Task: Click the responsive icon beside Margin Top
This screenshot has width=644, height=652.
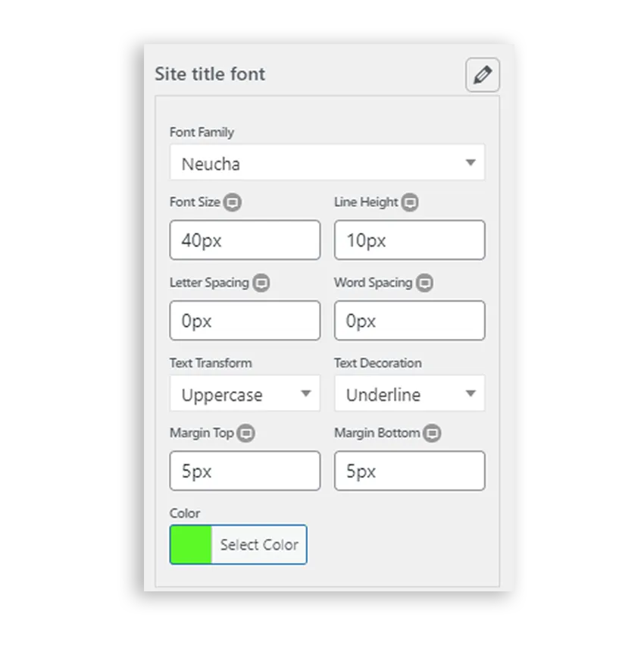Action: [245, 434]
